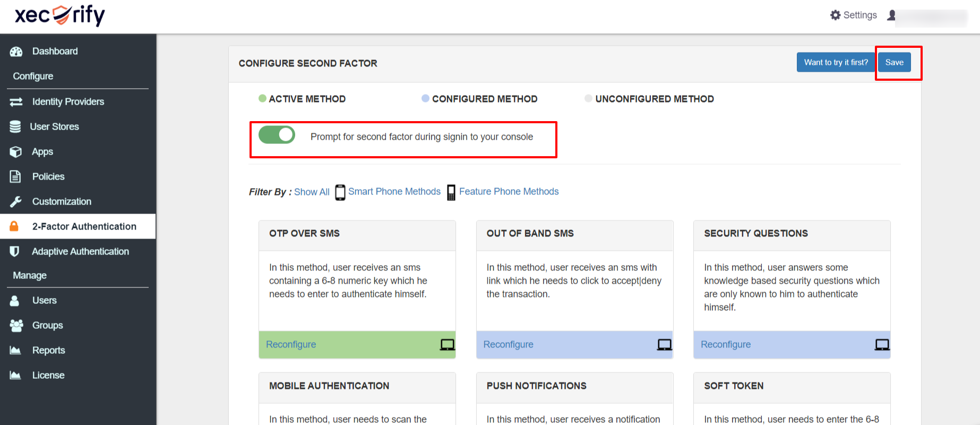This screenshot has width=980, height=425.
Task: Click the Dashboard palette icon
Action: (16, 52)
